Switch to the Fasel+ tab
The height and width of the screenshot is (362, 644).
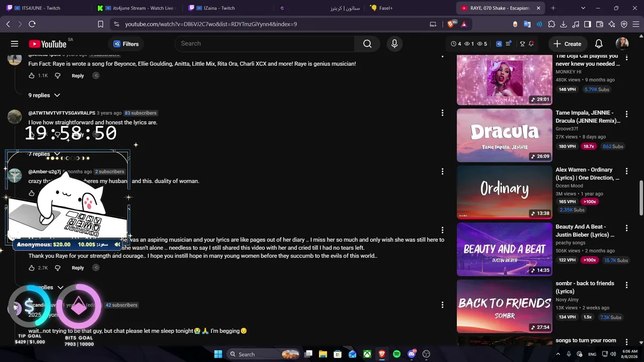pyautogui.click(x=409, y=8)
